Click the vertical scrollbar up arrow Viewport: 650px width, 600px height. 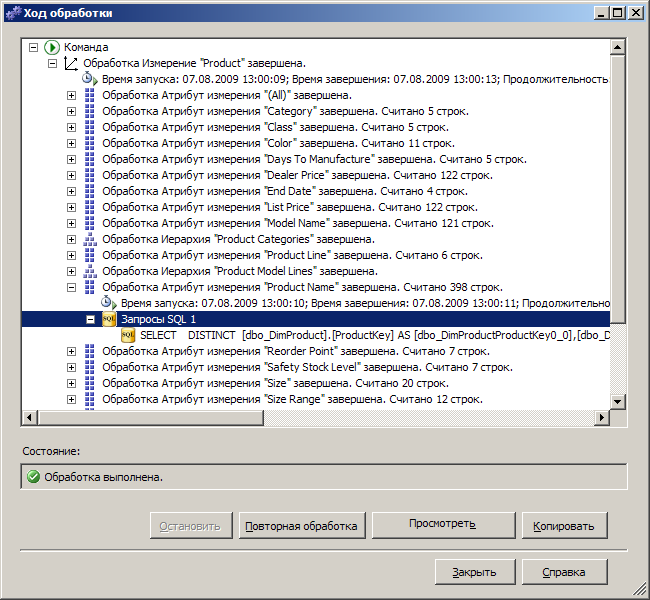coord(618,48)
